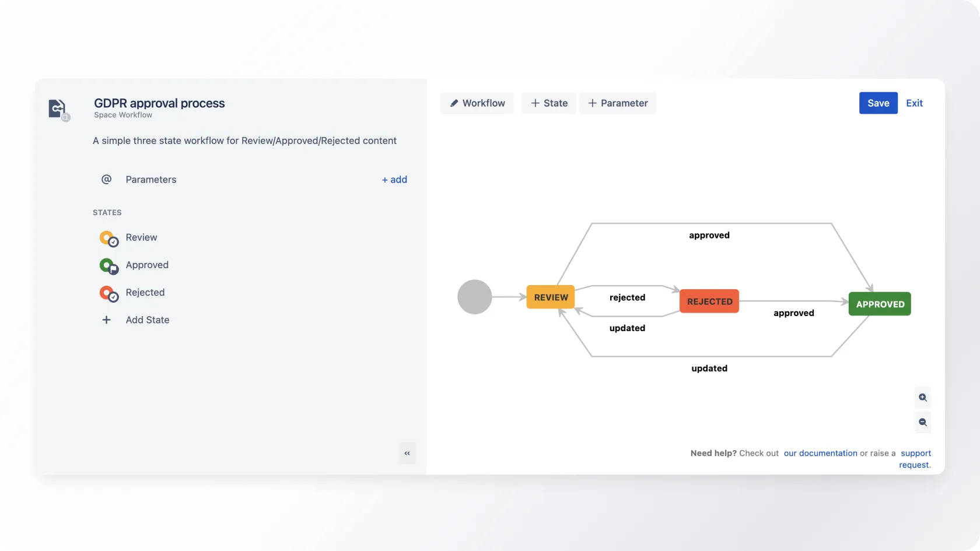The height and width of the screenshot is (551, 980).
Task: Open the Workflow edit toolbar button
Action: point(477,103)
